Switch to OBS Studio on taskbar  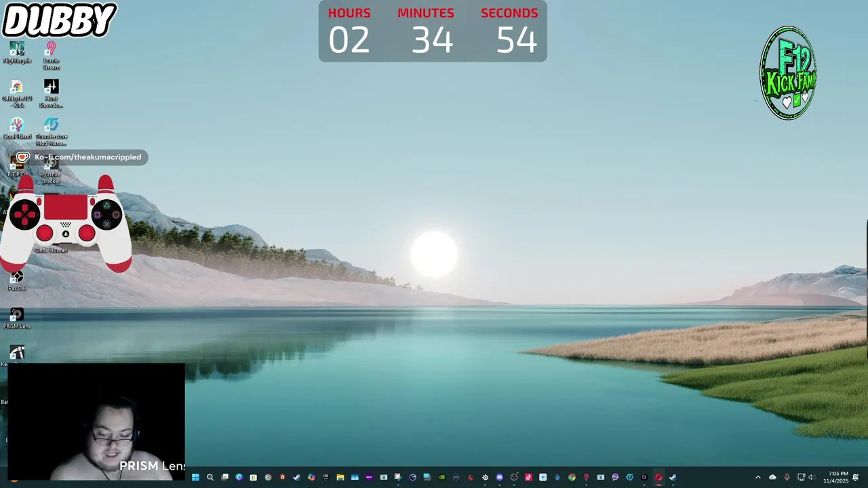[514, 477]
